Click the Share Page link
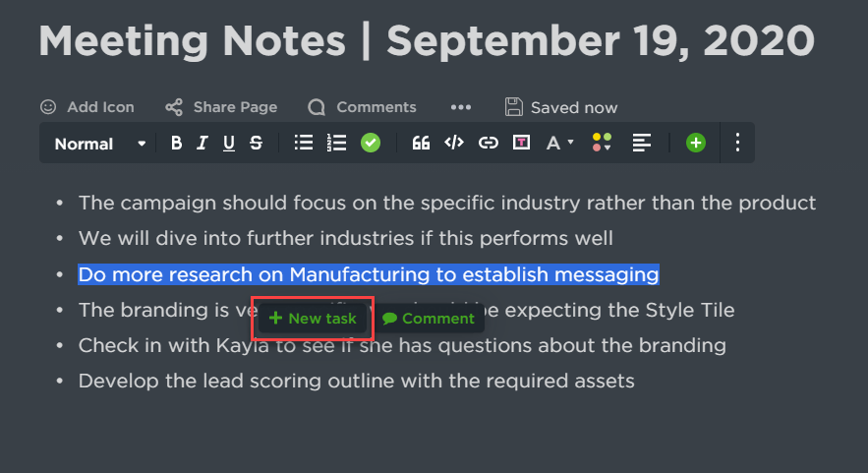868x473 pixels. coord(221,107)
